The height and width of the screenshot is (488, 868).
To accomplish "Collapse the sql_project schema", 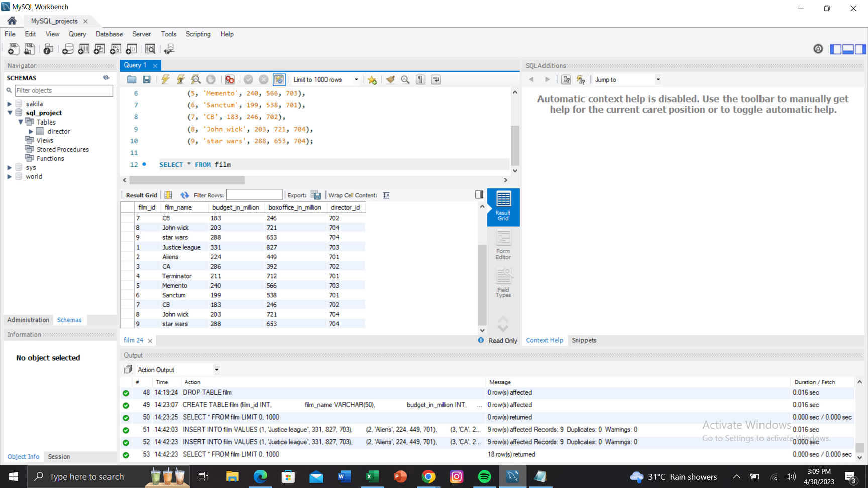I will point(9,113).
